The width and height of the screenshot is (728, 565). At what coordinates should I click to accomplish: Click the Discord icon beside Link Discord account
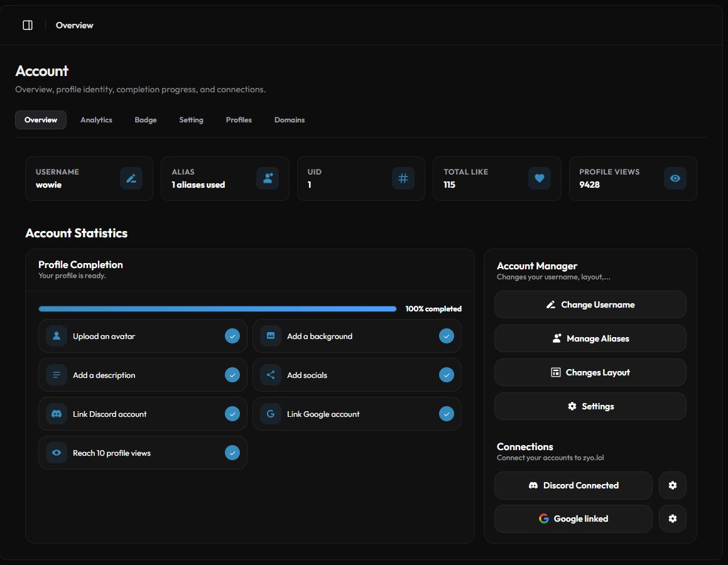(x=57, y=414)
